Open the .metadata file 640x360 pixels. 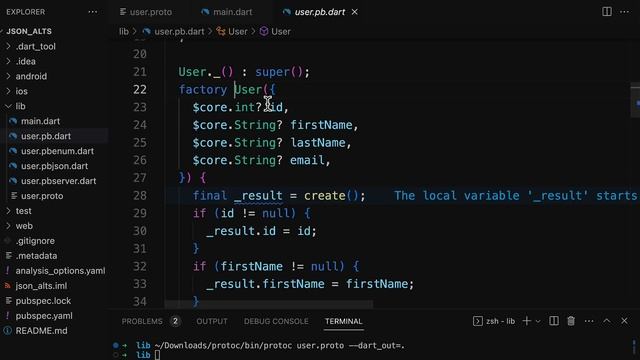coord(36,256)
